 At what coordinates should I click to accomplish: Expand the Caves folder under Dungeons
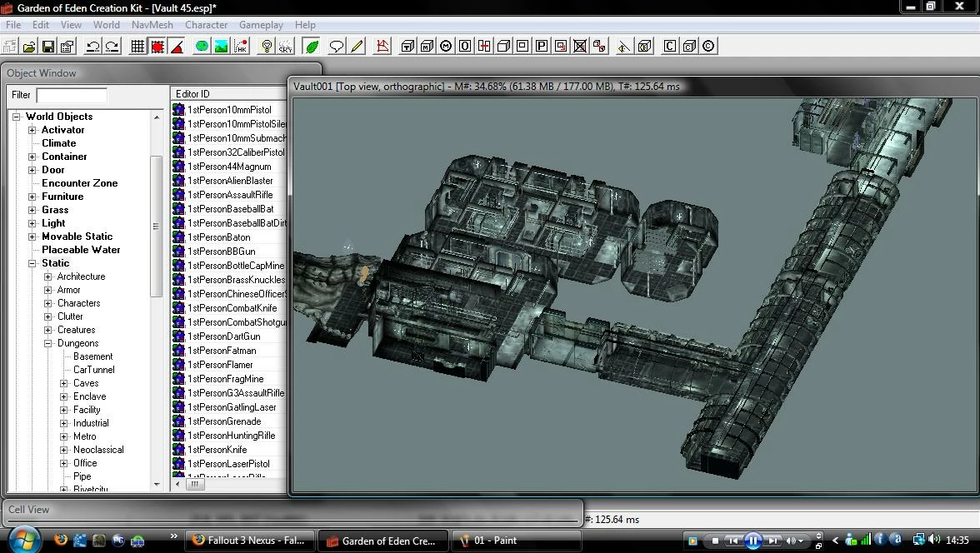click(x=63, y=383)
